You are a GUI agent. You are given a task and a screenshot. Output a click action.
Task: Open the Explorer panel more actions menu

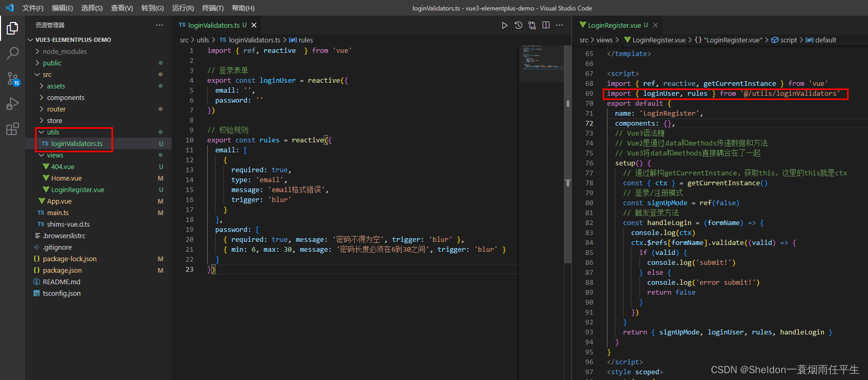pyautogui.click(x=160, y=25)
